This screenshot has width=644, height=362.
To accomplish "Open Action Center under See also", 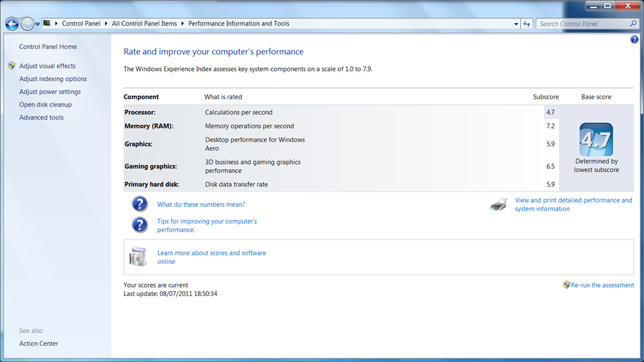I will (38, 344).
